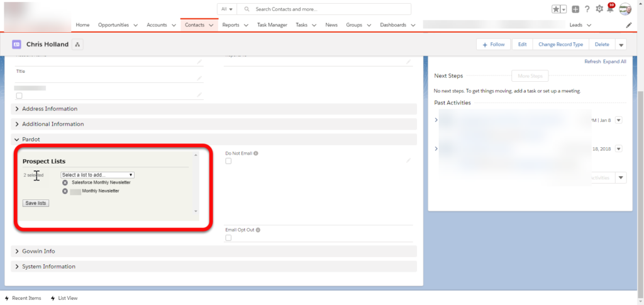Click the Change Record Type button
644x305 pixels.
tap(560, 45)
